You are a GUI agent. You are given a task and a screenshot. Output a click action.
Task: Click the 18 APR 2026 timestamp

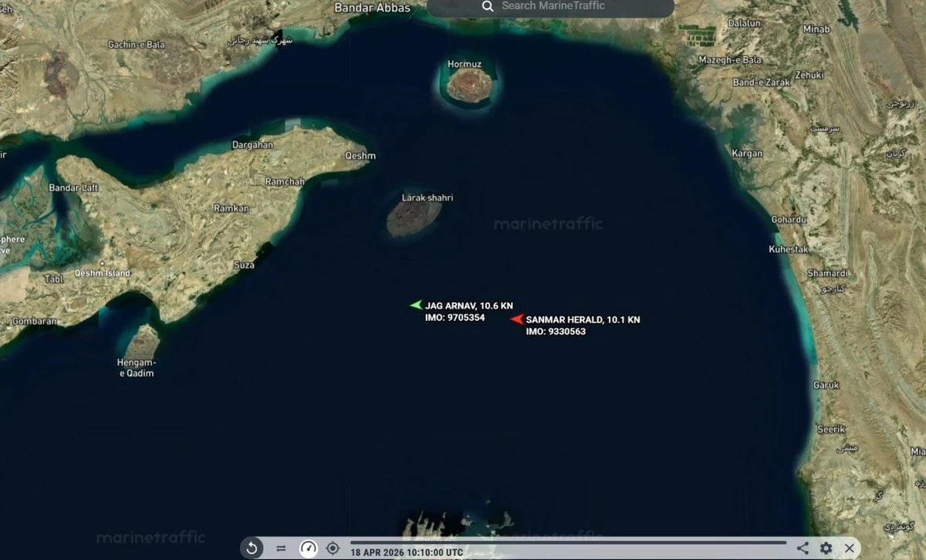pos(407,552)
